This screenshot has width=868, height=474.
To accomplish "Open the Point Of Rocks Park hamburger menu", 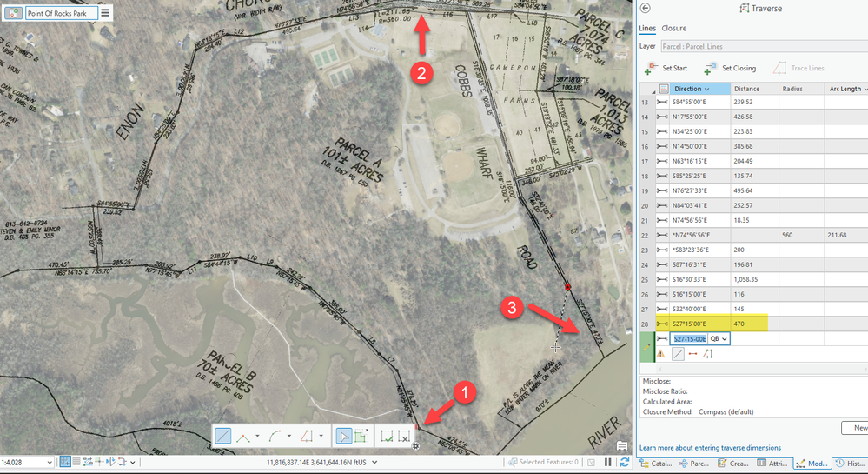I will [105, 13].
